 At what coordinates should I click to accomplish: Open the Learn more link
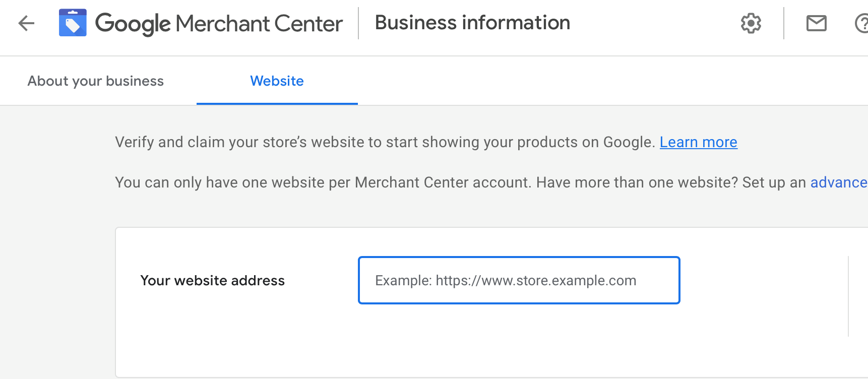click(698, 142)
